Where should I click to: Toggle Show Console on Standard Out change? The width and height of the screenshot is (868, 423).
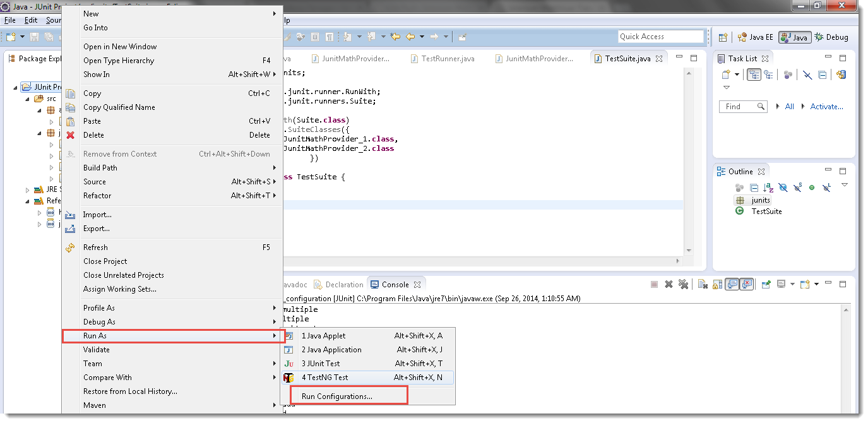click(732, 285)
